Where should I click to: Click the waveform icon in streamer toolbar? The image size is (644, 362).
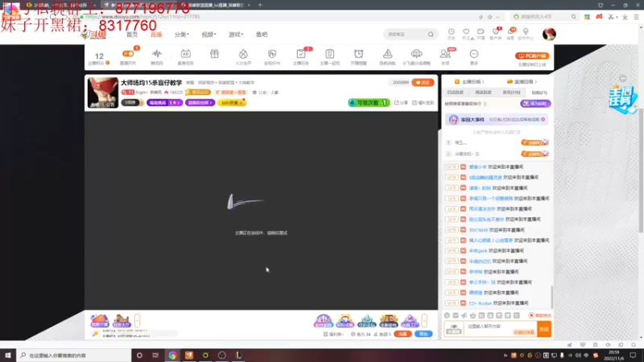click(157, 54)
